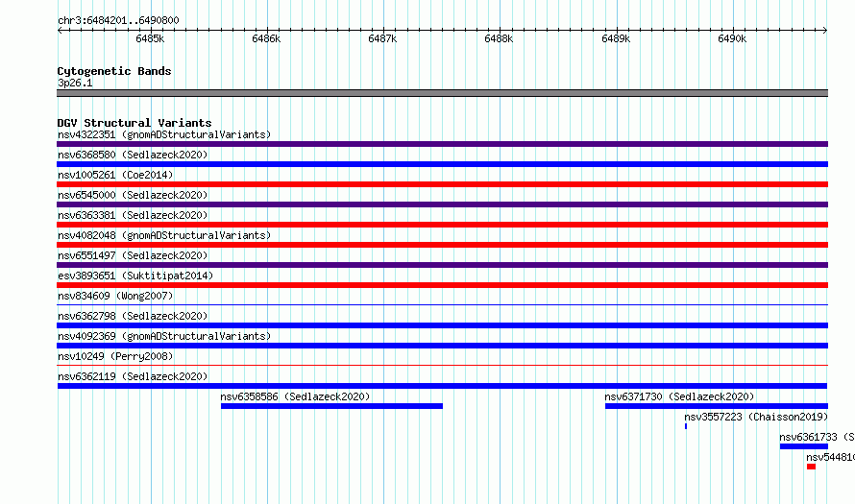Click the small red bar under nsv54481
Screen dimensions: 855x504
tap(811, 467)
